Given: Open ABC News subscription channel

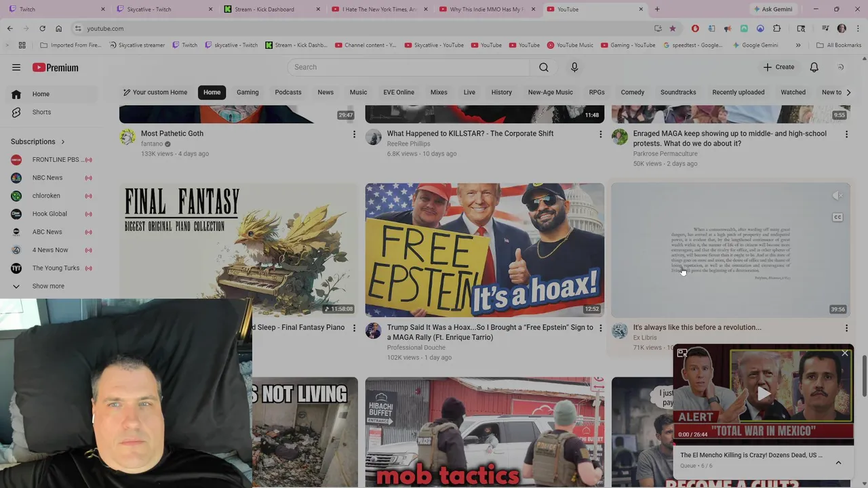Looking at the screenshot, I should tap(52, 232).
